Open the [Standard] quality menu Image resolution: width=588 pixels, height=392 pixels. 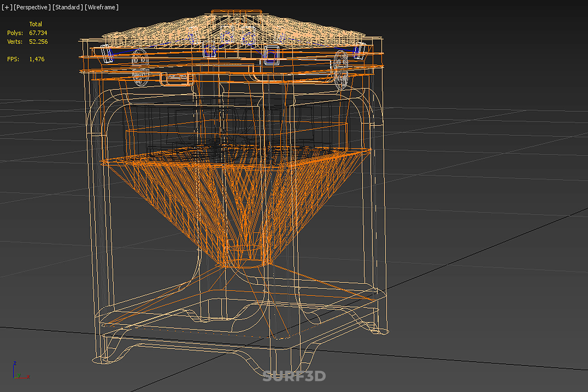68,7
